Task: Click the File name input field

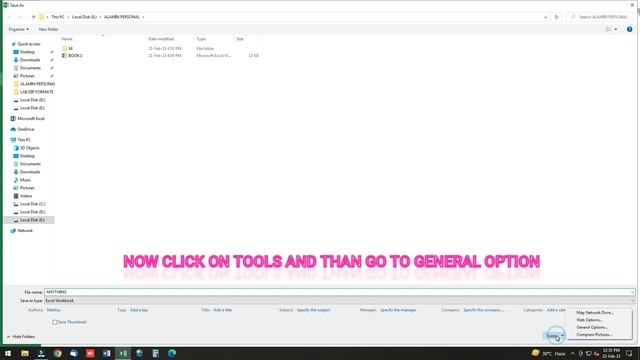Action: click(339, 292)
